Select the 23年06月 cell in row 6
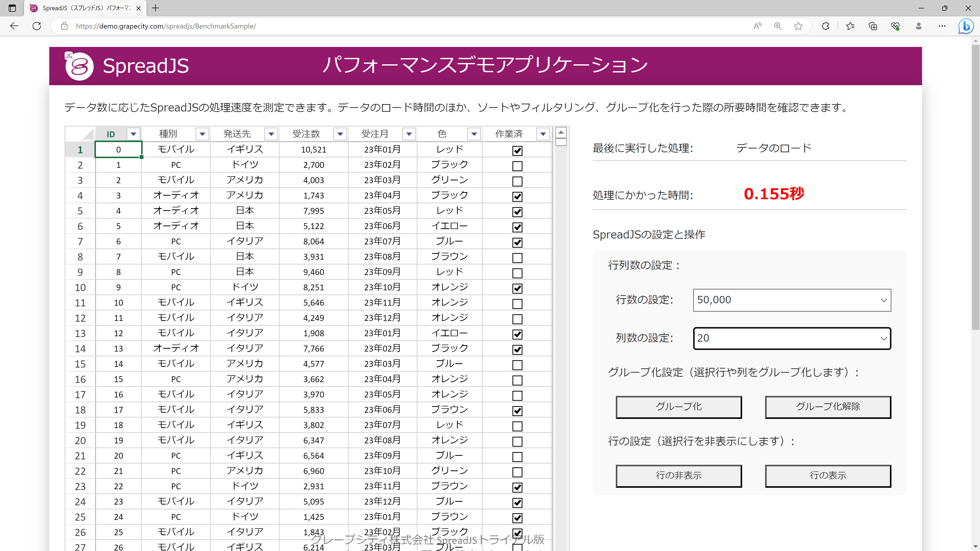980x551 pixels. click(x=382, y=226)
